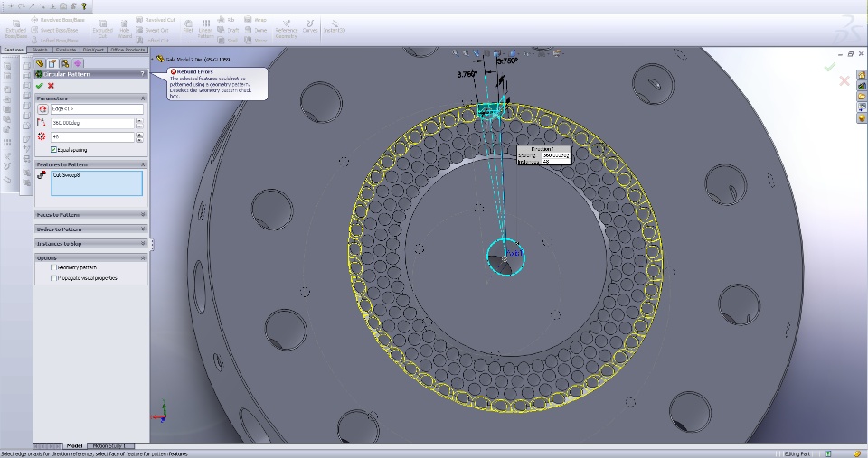Screen dimensions: 868x458
Task: Switch to the Office Products tab
Action: [x=127, y=50]
